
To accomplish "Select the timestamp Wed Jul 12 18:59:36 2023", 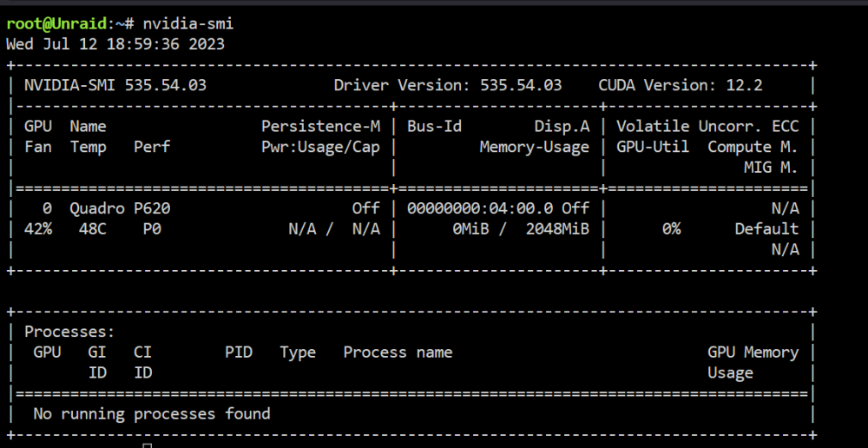I will point(115,44).
